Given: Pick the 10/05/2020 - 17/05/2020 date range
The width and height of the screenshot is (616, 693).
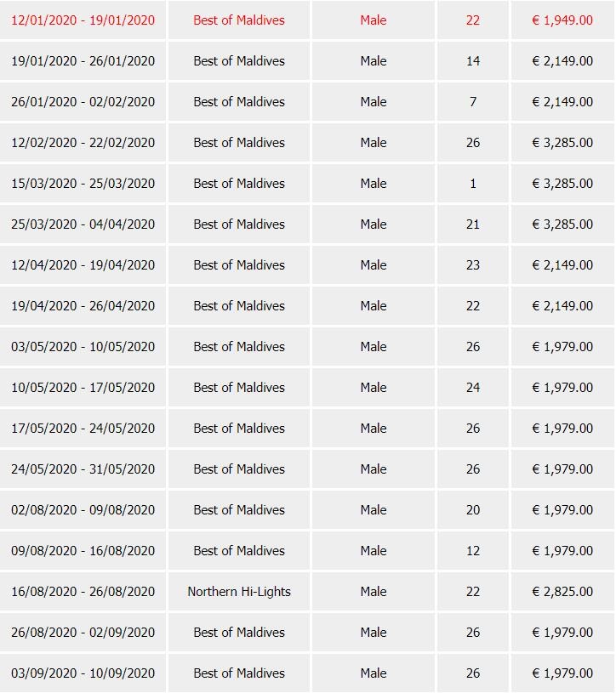Looking at the screenshot, I should [x=83, y=387].
